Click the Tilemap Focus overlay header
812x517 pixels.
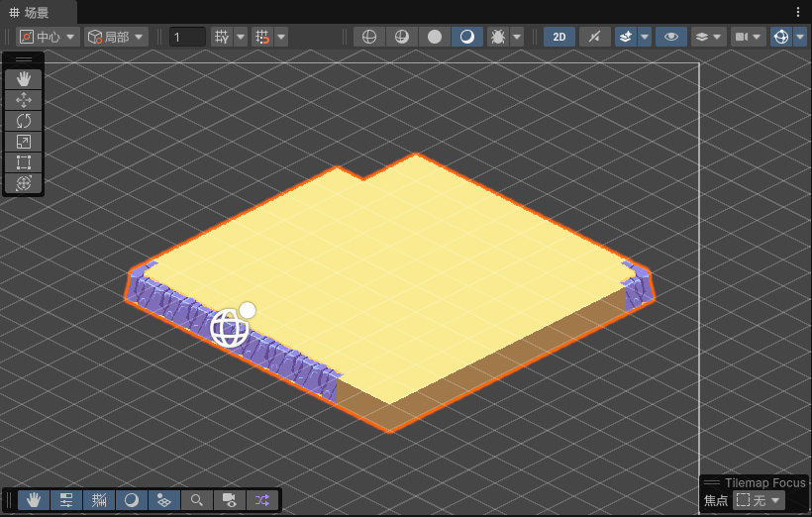pos(755,482)
